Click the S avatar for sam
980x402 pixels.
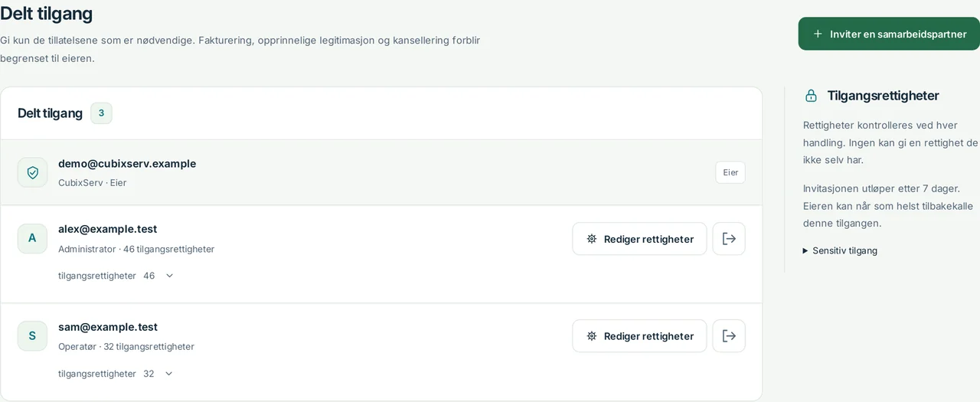32,335
